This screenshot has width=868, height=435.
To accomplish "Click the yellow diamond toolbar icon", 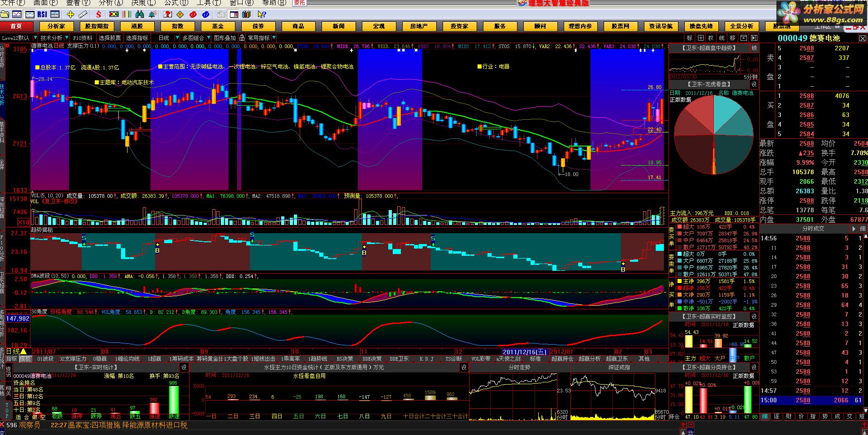I will [x=180, y=15].
